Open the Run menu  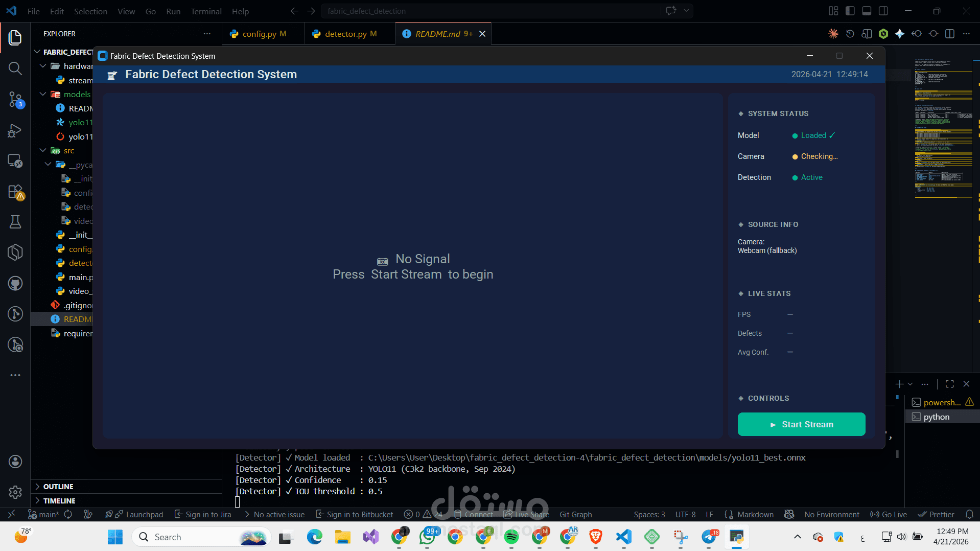(x=173, y=11)
